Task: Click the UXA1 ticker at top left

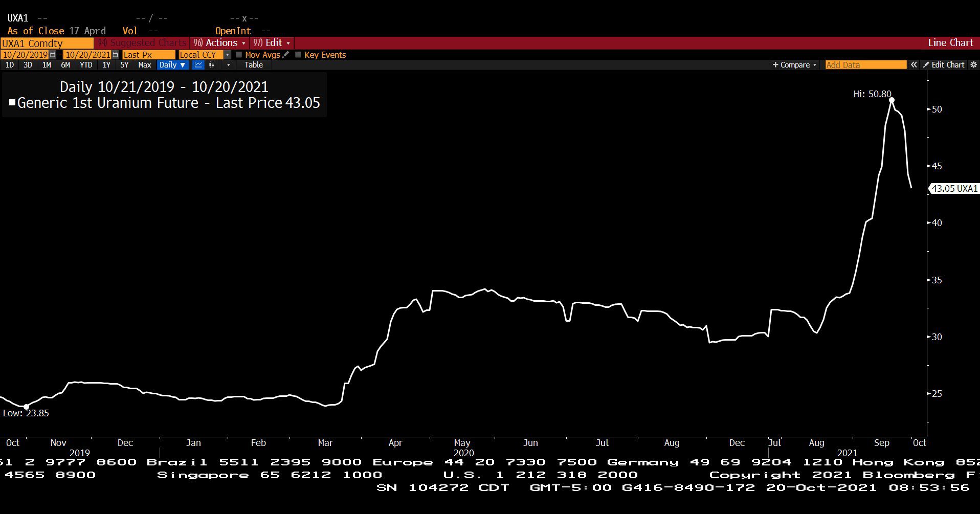Action: [x=18, y=18]
